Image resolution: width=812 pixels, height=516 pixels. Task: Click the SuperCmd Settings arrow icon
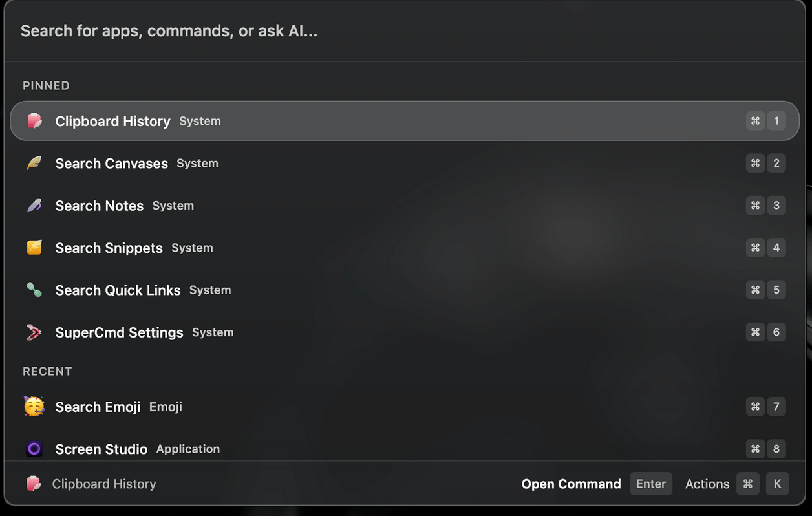click(34, 332)
